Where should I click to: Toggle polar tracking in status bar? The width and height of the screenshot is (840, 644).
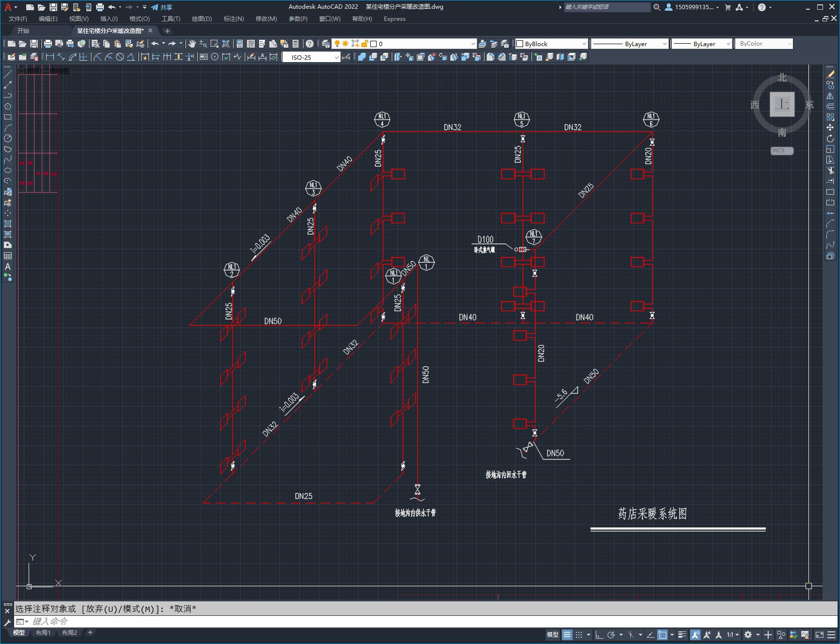click(x=611, y=635)
